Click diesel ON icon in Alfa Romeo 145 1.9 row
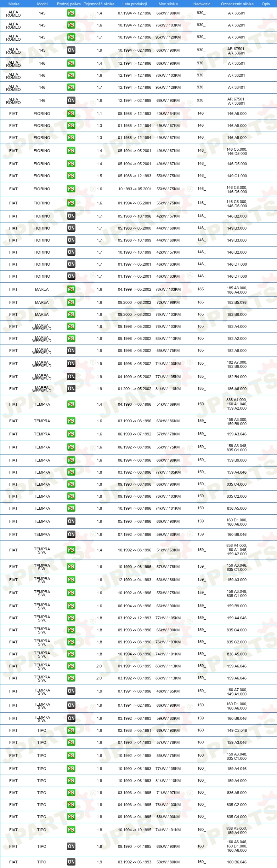 pyautogui.click(x=71, y=50)
